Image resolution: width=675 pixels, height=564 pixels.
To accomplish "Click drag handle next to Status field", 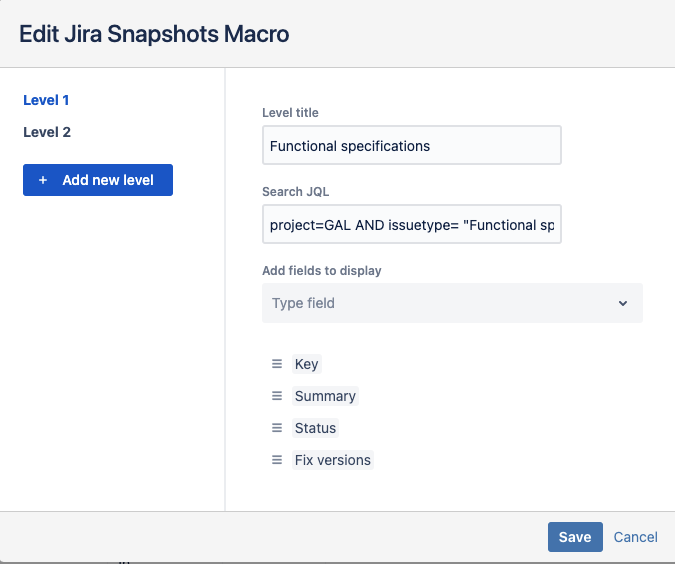I will (277, 428).
